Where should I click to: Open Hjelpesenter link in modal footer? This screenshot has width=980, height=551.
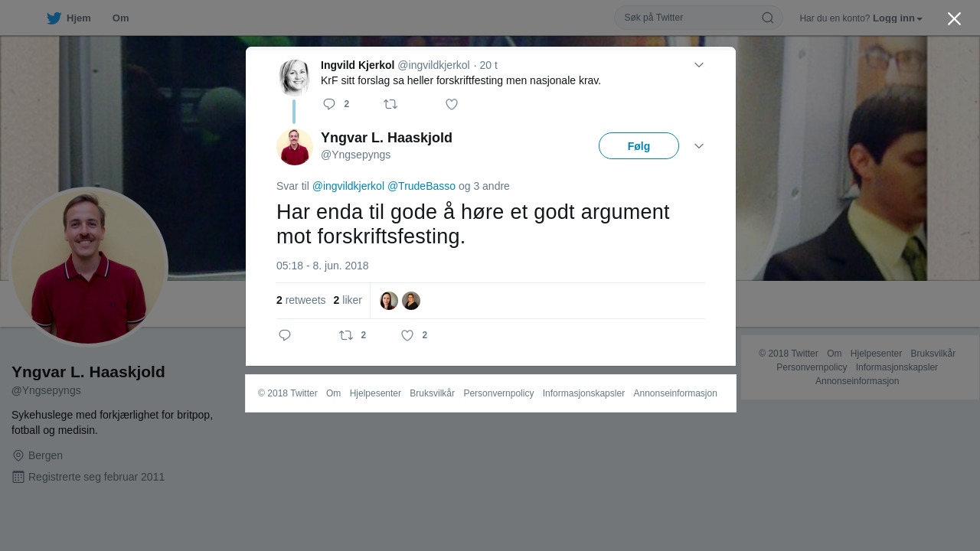point(375,393)
